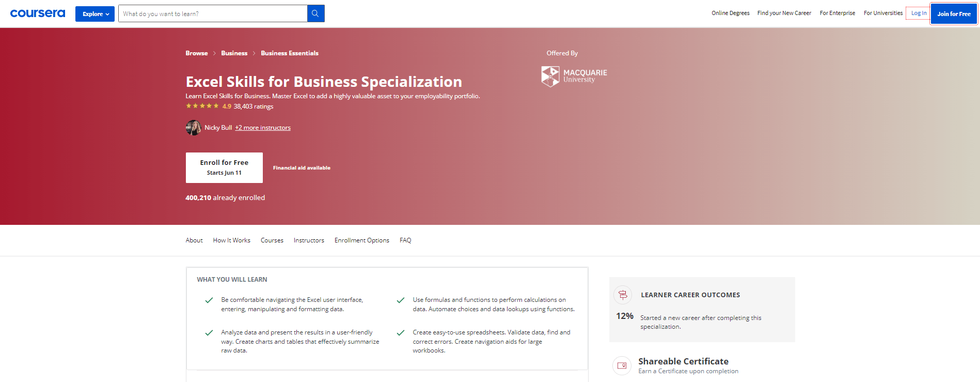Click the Shareable Certificate icon
Screen dimensions: 980x382
pos(622,365)
